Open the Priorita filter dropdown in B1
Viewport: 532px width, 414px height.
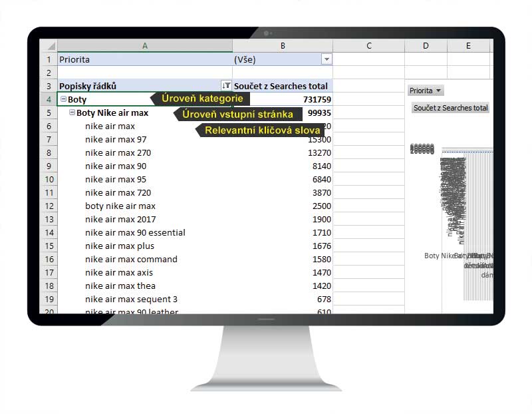(x=327, y=59)
